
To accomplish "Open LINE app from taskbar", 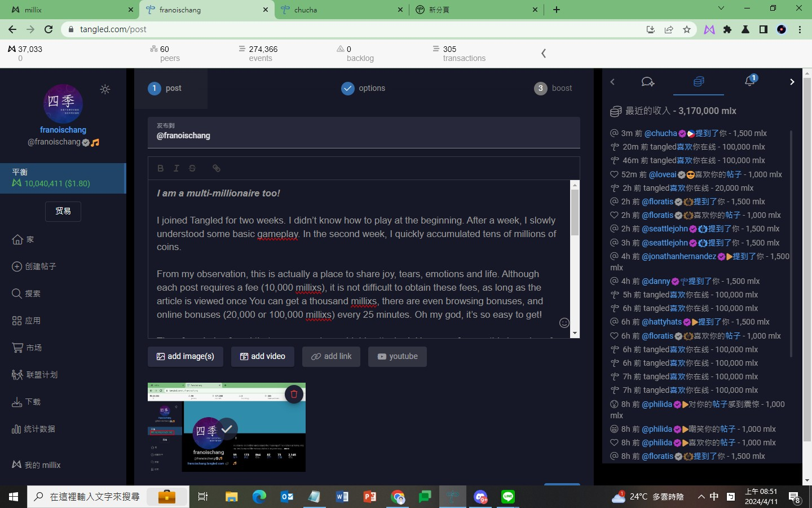I will 508,497.
